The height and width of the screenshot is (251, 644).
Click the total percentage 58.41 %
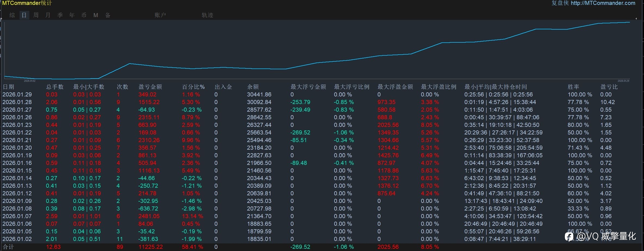click(x=192, y=247)
